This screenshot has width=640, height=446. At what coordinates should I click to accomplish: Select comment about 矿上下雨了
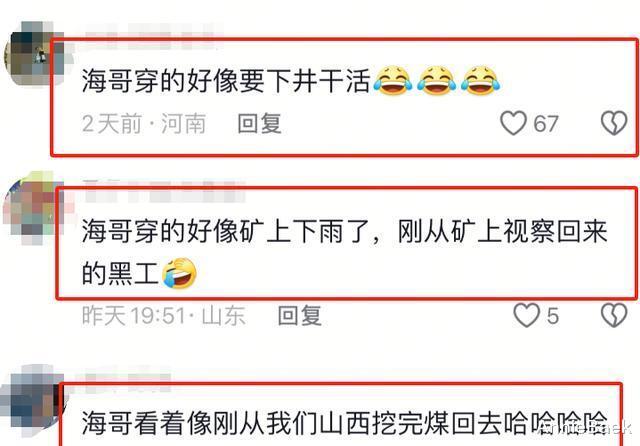(x=344, y=252)
